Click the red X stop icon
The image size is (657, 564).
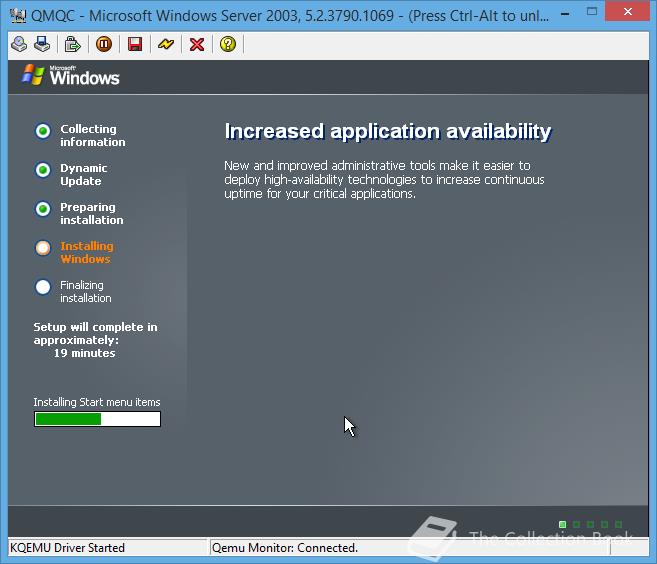click(197, 44)
